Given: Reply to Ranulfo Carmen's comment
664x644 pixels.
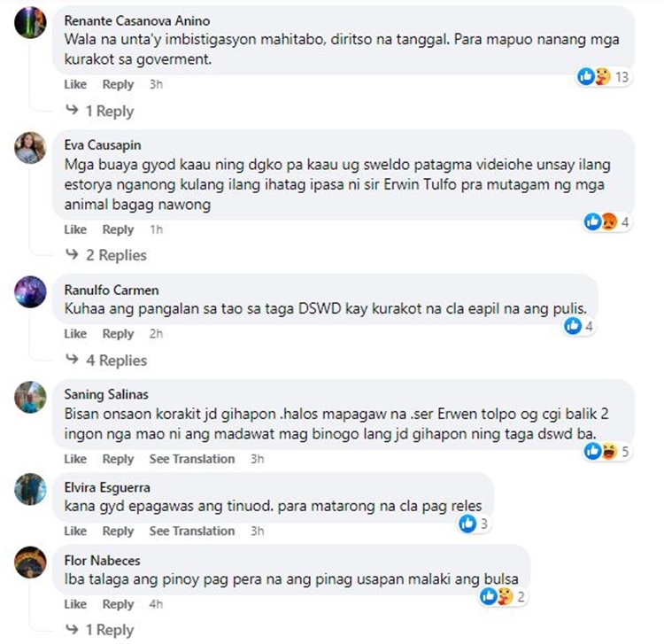Looking at the screenshot, I should click(x=118, y=334).
